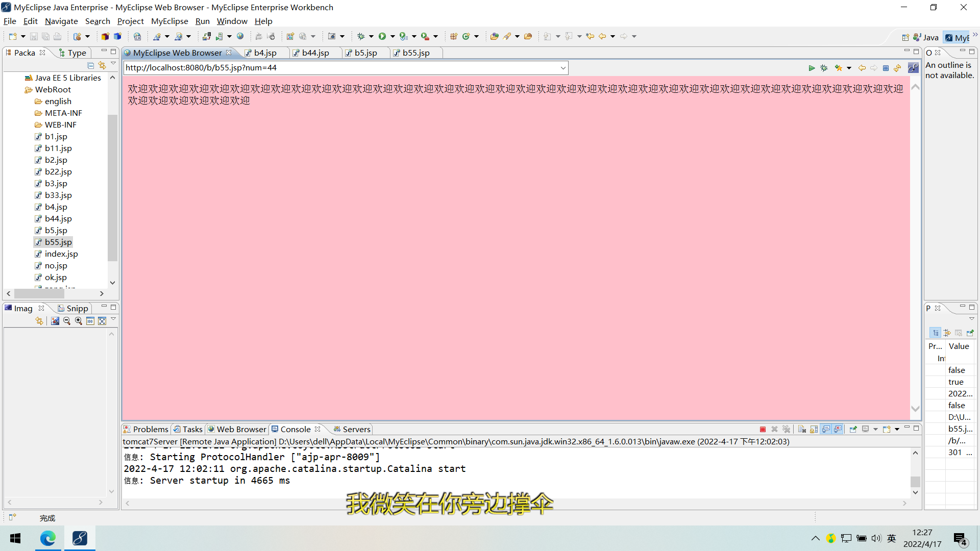Click the browser Refresh icon

coord(898,68)
